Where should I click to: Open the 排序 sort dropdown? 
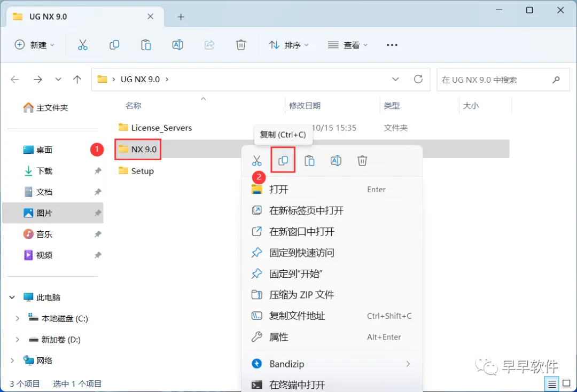tap(289, 45)
